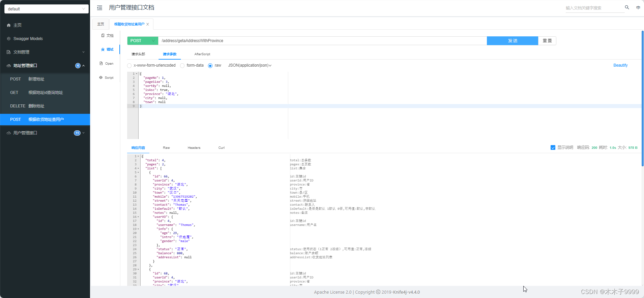This screenshot has width=644, height=298.
Task: Collapse the sidebar with the menu fold icon
Action: click(x=100, y=8)
